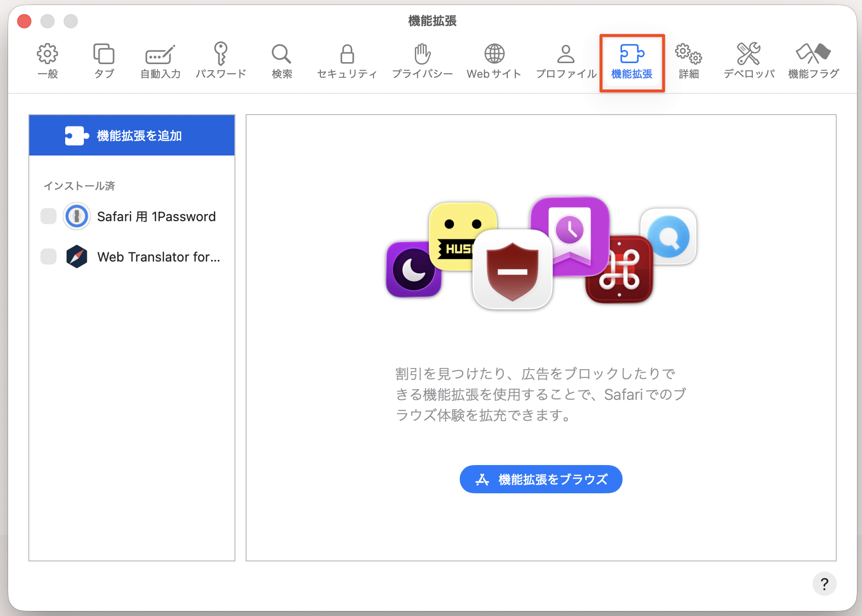Click the 機能拡張を追加 sidebar header

tap(132, 135)
